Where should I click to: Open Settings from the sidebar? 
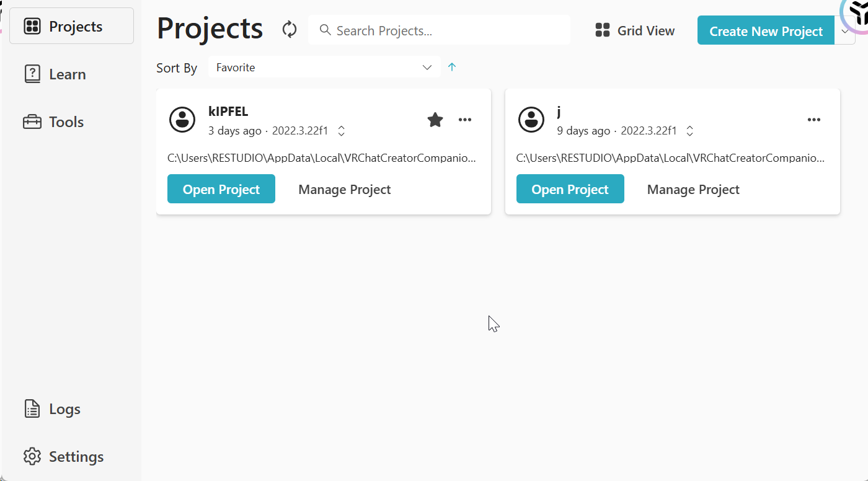(x=76, y=457)
